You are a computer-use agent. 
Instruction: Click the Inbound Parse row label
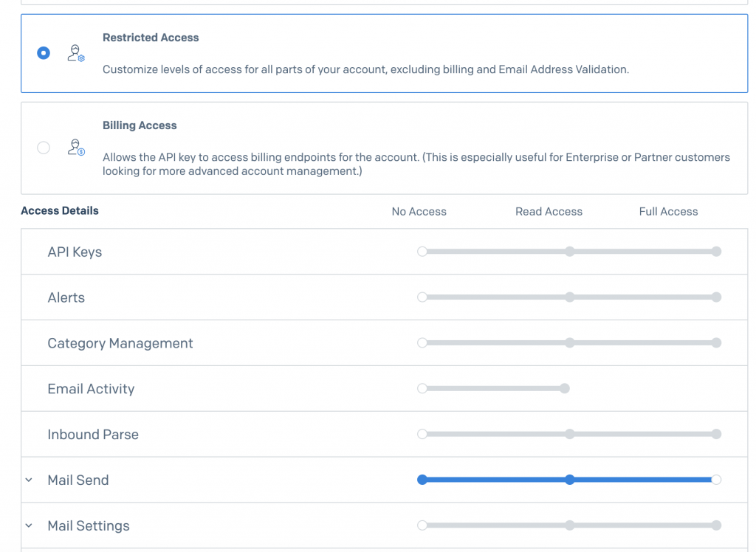[x=93, y=435]
